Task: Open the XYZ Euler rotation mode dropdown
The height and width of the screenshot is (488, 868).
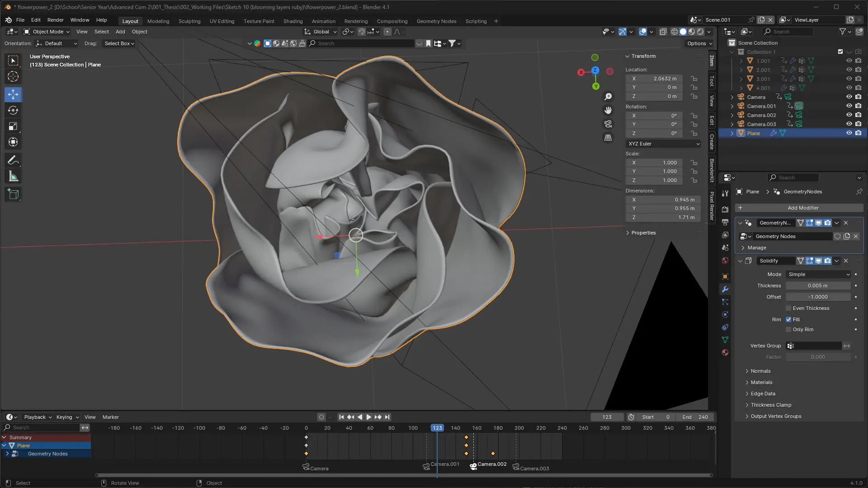Action: [663, 144]
